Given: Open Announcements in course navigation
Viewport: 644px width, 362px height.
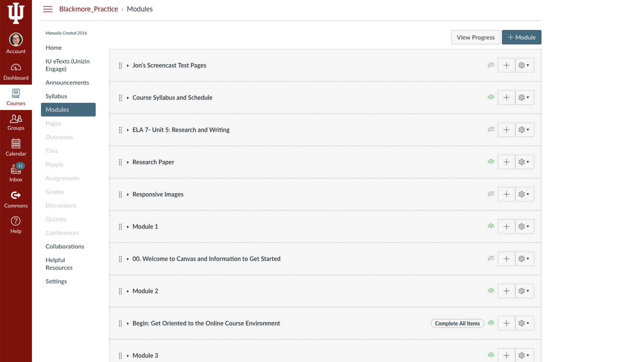Looking at the screenshot, I should 67,82.
